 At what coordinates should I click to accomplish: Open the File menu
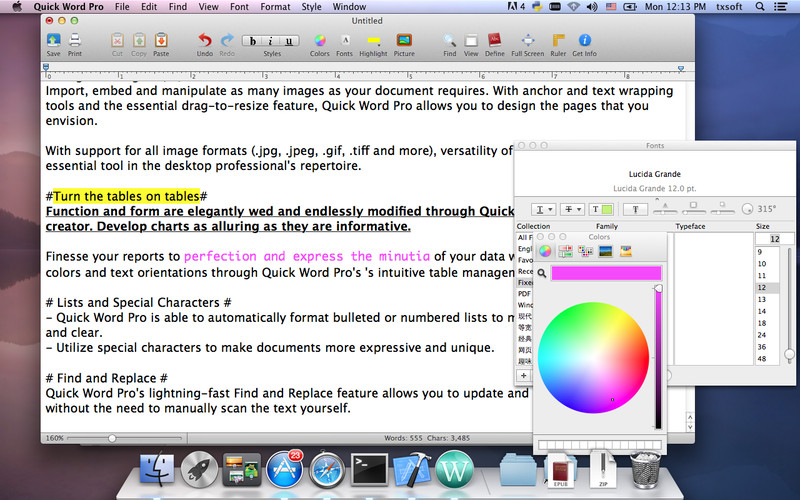pyautogui.click(x=122, y=7)
